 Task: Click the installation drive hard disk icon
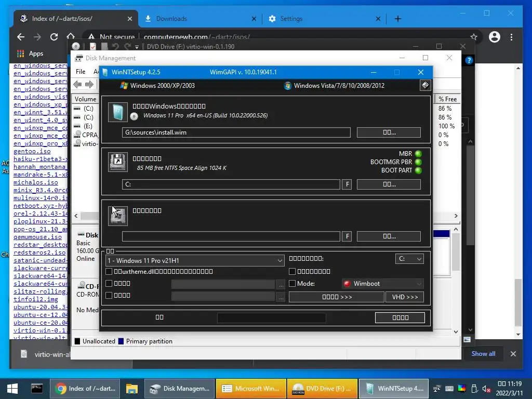(x=118, y=216)
